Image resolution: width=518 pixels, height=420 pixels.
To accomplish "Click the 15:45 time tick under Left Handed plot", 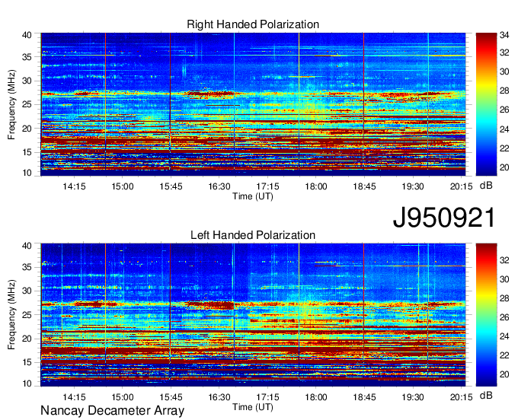I will 171,397.
